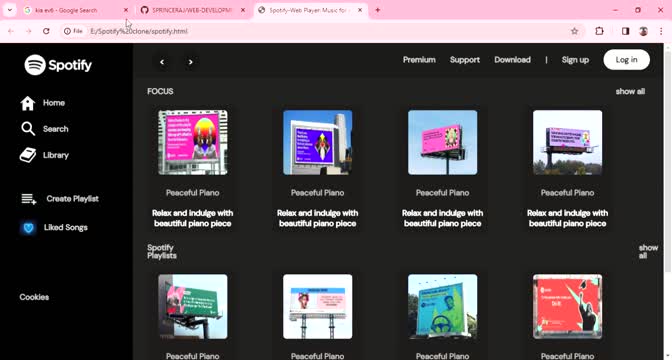Click the Sign up link
The width and height of the screenshot is (672, 360).
(575, 60)
